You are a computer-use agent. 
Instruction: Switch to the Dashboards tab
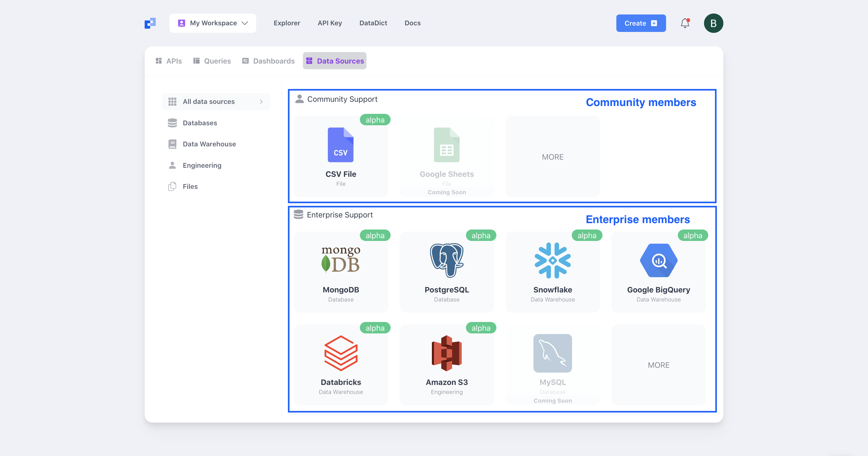(x=268, y=61)
